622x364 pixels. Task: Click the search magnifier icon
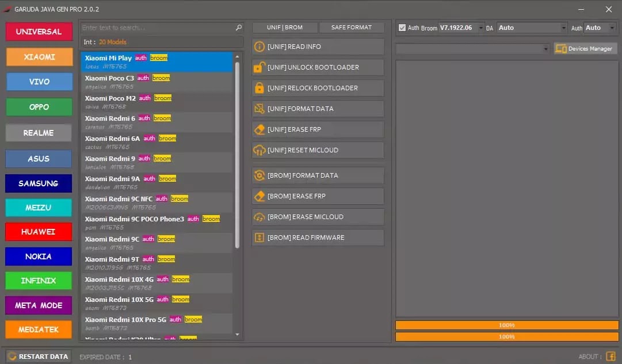point(238,28)
